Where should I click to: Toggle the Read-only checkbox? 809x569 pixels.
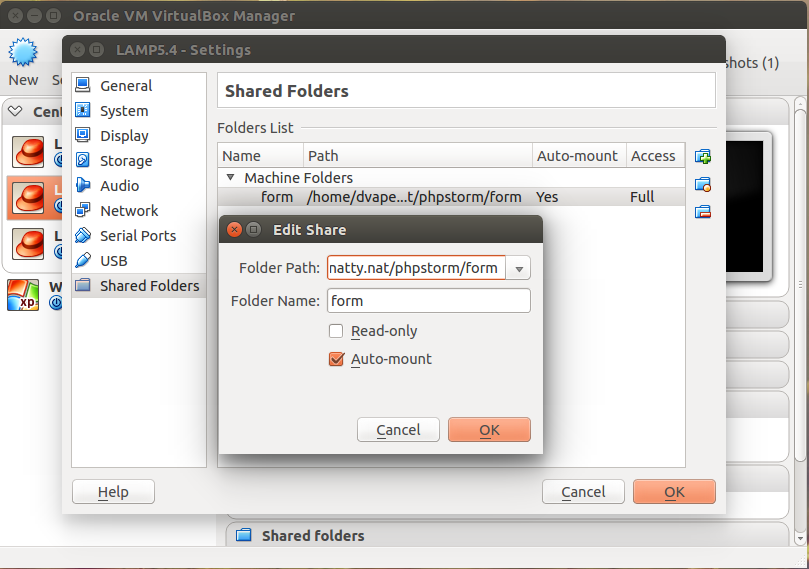(x=336, y=331)
